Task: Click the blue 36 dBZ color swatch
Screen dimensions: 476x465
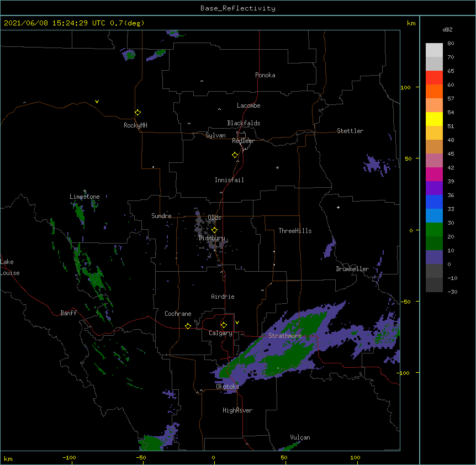Action: 434,202
